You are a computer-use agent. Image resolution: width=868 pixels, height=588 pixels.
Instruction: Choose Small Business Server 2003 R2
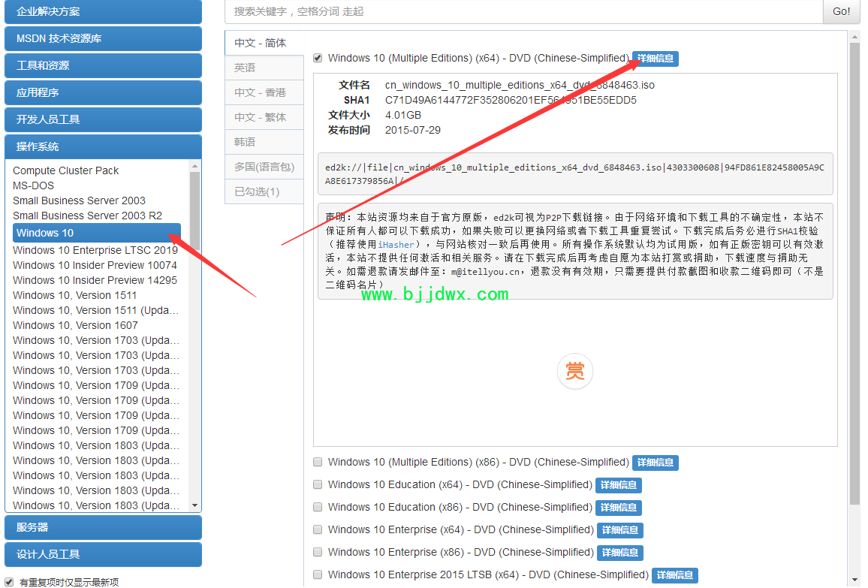pyautogui.click(x=87, y=216)
